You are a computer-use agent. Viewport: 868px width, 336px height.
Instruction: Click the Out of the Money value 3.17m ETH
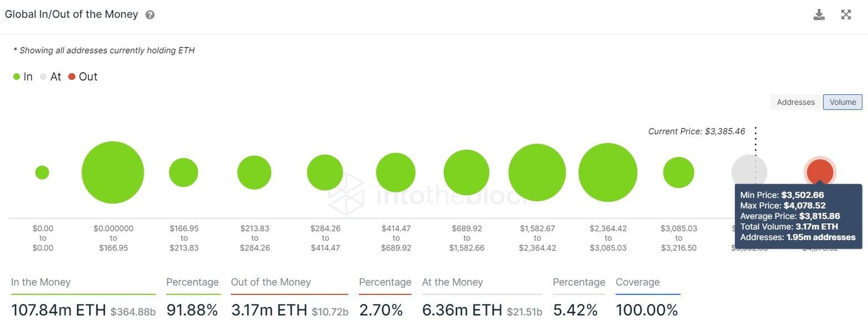267,310
